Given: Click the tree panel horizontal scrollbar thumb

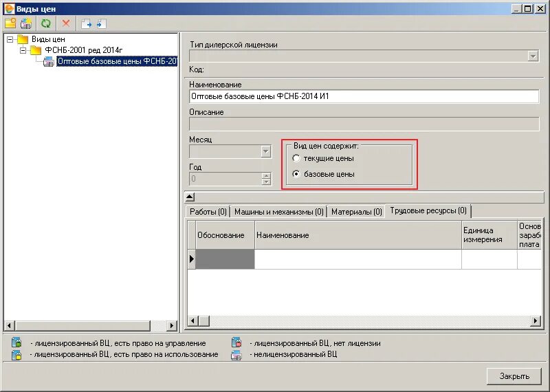Looking at the screenshot, I should coord(82,326).
